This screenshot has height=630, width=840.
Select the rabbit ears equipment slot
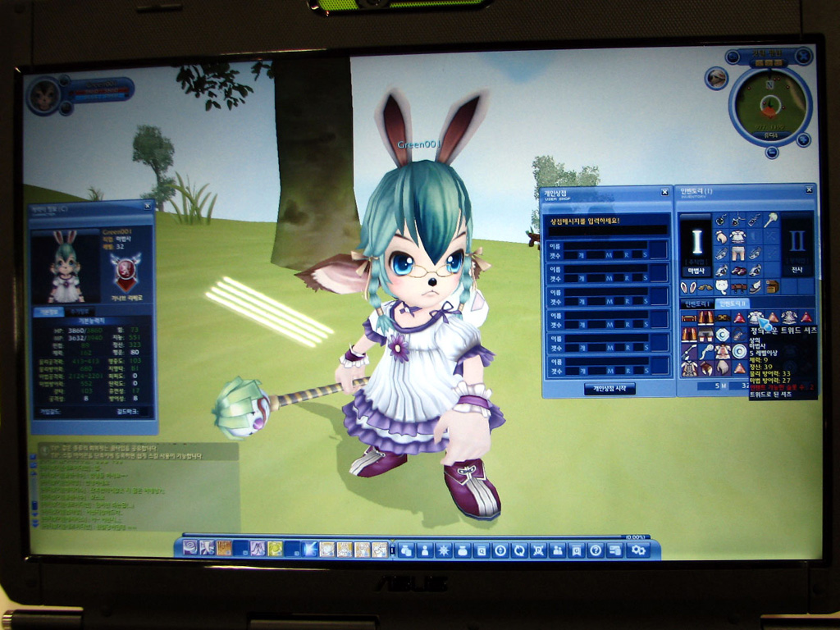click(688, 287)
